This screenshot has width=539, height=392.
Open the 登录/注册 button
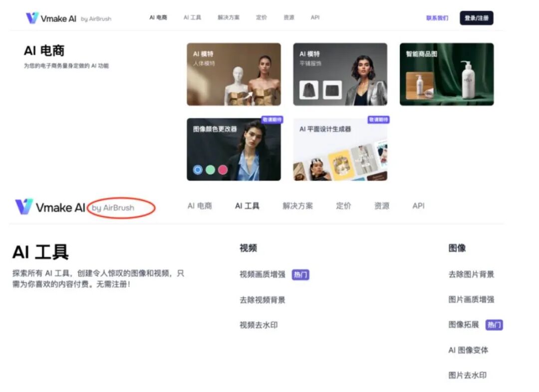click(476, 17)
